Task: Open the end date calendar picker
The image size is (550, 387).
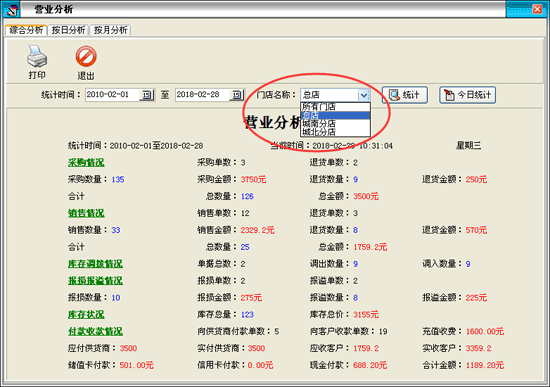Action: pos(236,95)
